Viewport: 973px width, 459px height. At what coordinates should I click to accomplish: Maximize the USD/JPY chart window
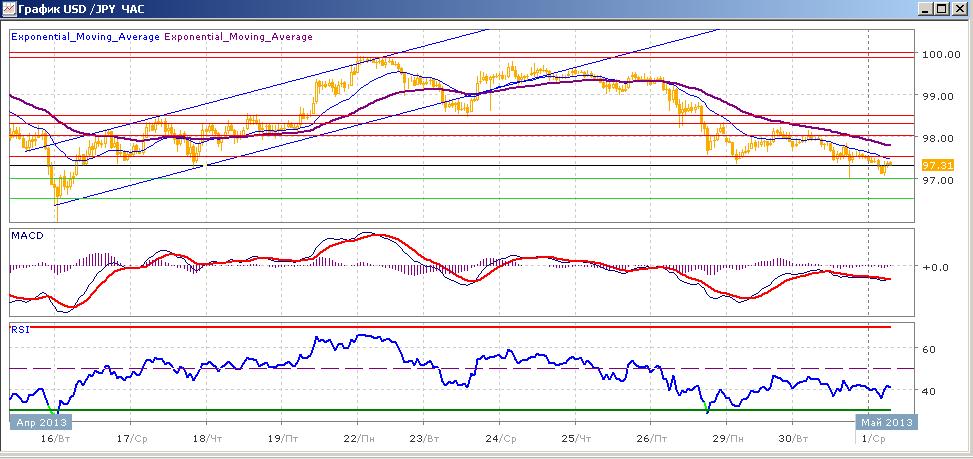click(x=942, y=9)
